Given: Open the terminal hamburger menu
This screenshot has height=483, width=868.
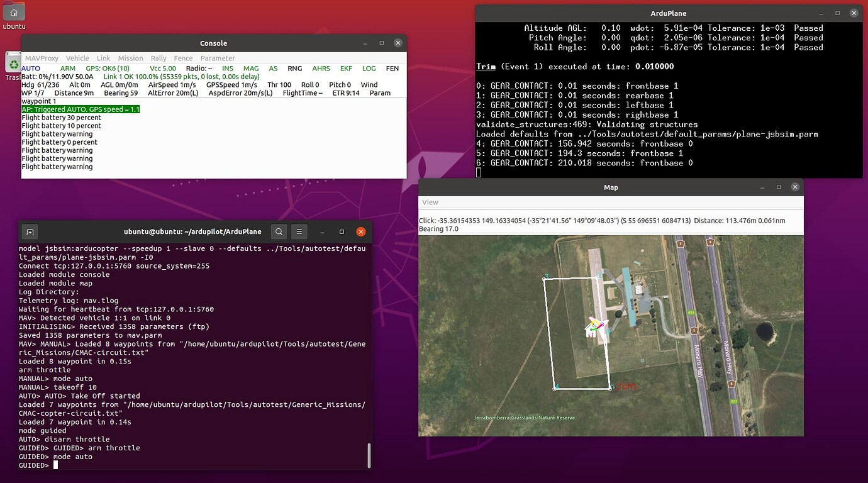Looking at the screenshot, I should click(x=299, y=231).
